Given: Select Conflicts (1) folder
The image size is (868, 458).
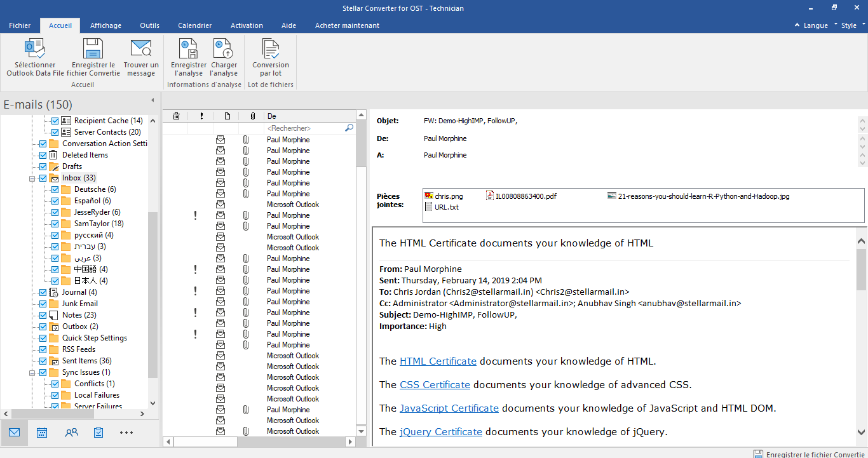Looking at the screenshot, I should [94, 384].
